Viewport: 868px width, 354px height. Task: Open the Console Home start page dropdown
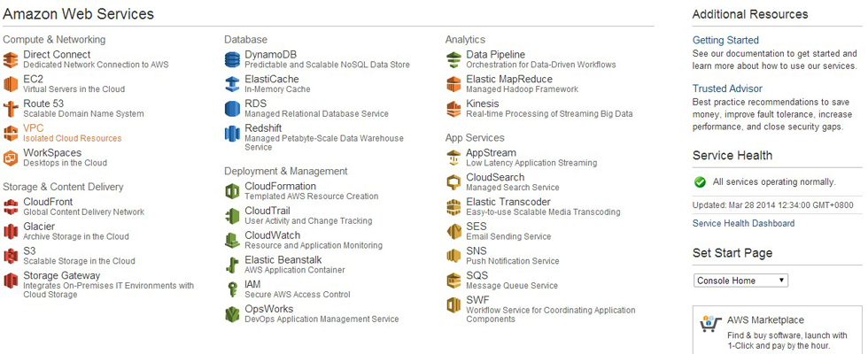(740, 281)
